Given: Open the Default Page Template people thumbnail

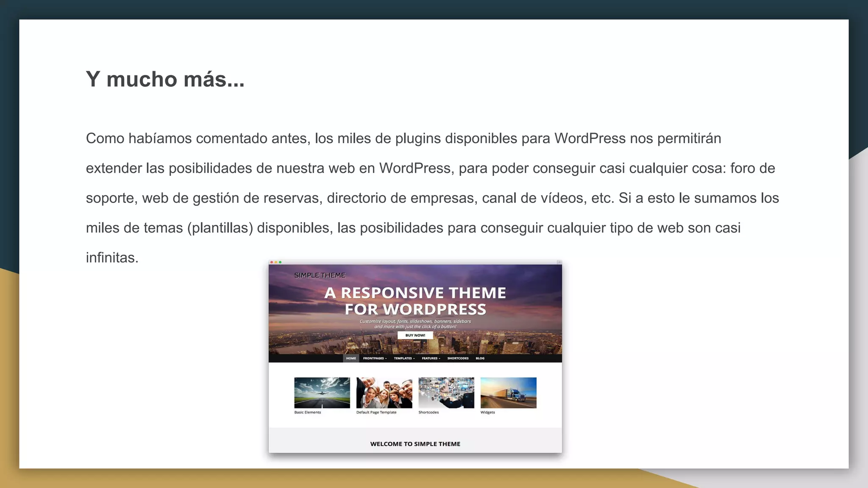Looking at the screenshot, I should coord(384,393).
